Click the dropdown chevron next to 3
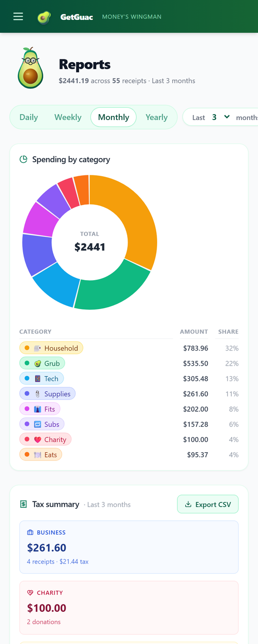Screen dimensions: 258x644 pyautogui.click(x=227, y=117)
